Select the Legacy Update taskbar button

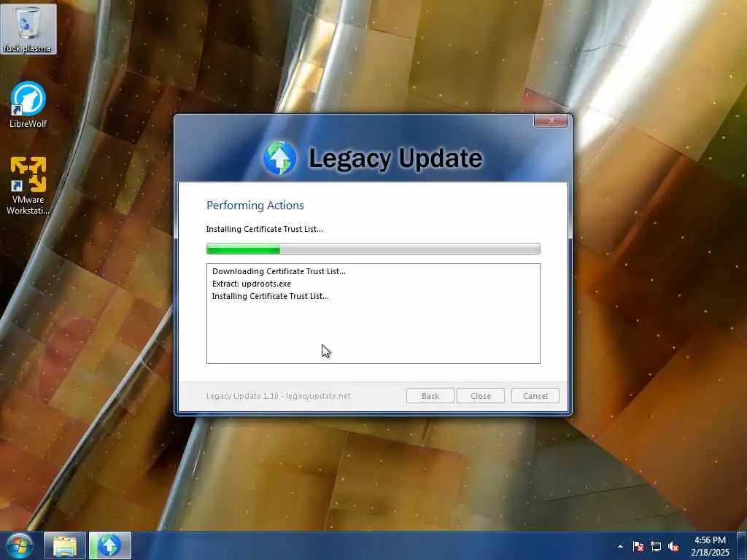[x=109, y=546]
